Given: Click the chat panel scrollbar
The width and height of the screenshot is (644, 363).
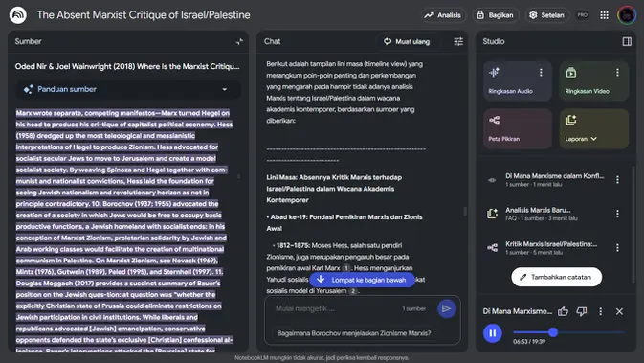Looking at the screenshot, I should 465,211.
